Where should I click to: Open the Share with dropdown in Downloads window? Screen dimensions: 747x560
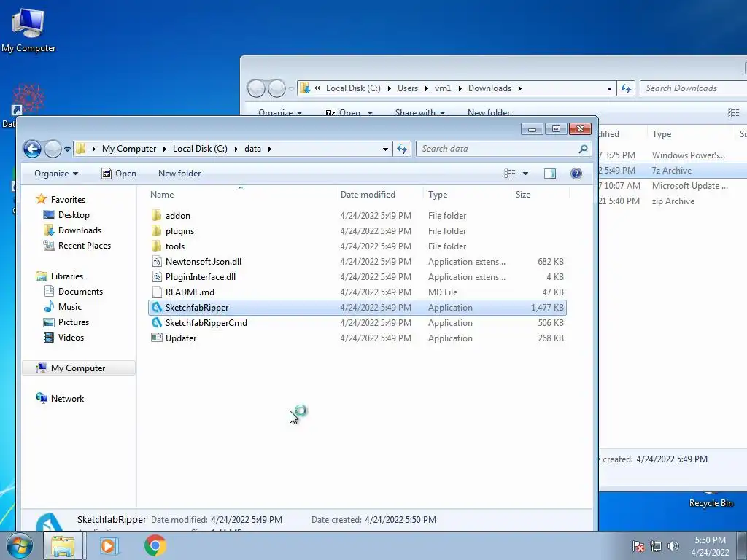pos(419,112)
